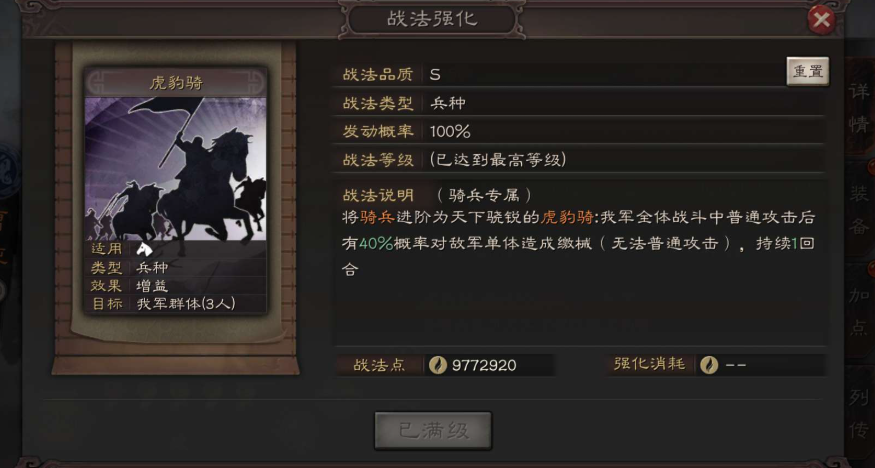Click the 战法点 value 9772920
Screen dimensions: 875x468
click(x=484, y=366)
